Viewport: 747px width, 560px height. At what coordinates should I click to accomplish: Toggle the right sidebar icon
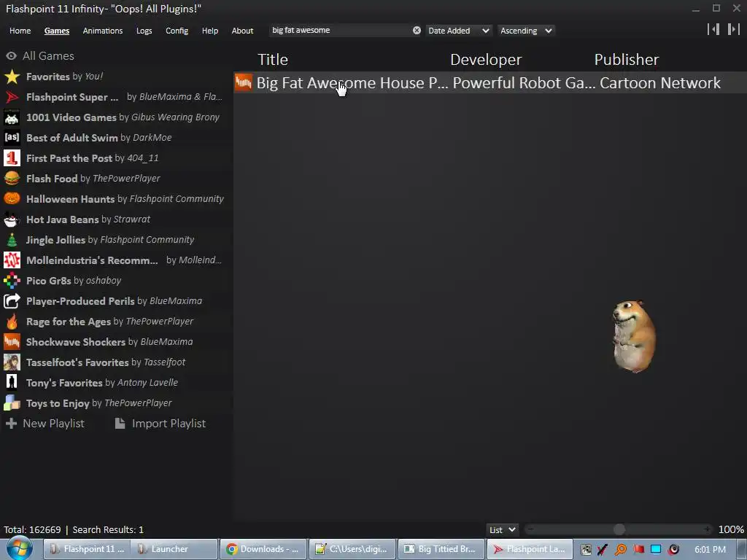(x=734, y=29)
